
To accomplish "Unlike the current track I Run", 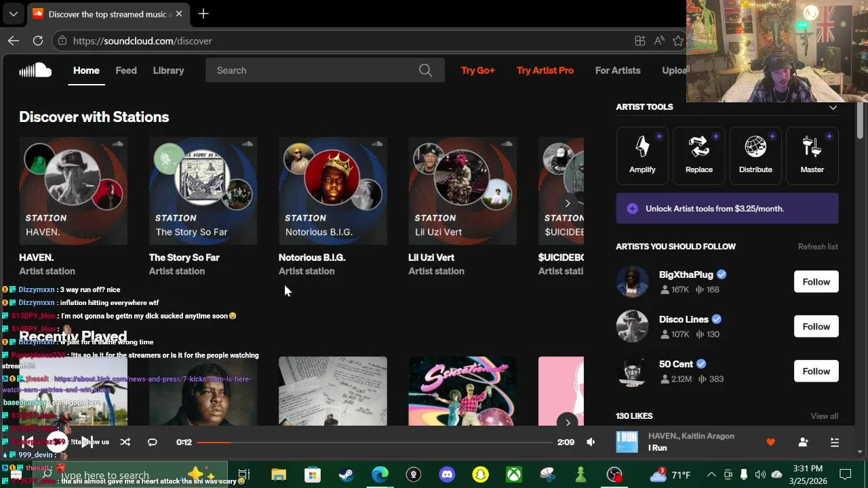I will [x=770, y=442].
